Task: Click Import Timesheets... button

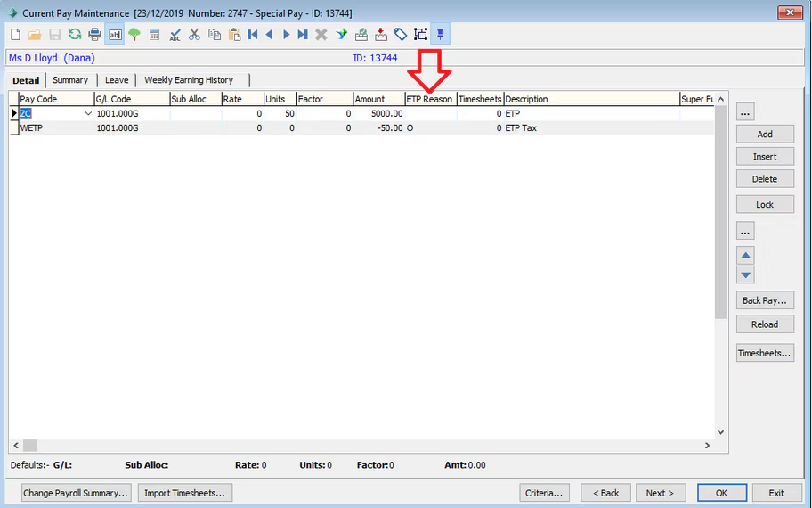Action: 184,493
